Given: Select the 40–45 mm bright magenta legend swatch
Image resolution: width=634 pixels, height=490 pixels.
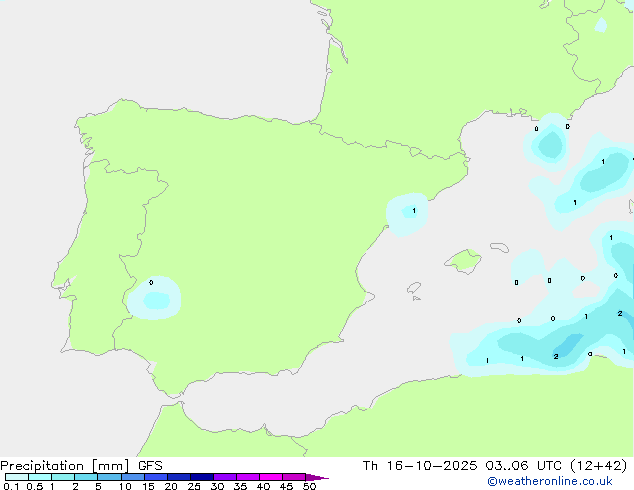Looking at the screenshot, I should [x=271, y=477].
